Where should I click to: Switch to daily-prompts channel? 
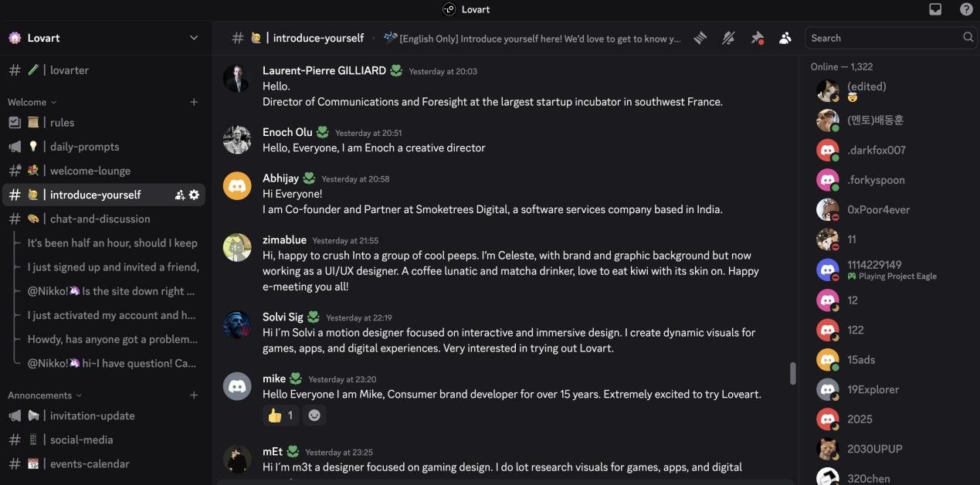(x=84, y=147)
